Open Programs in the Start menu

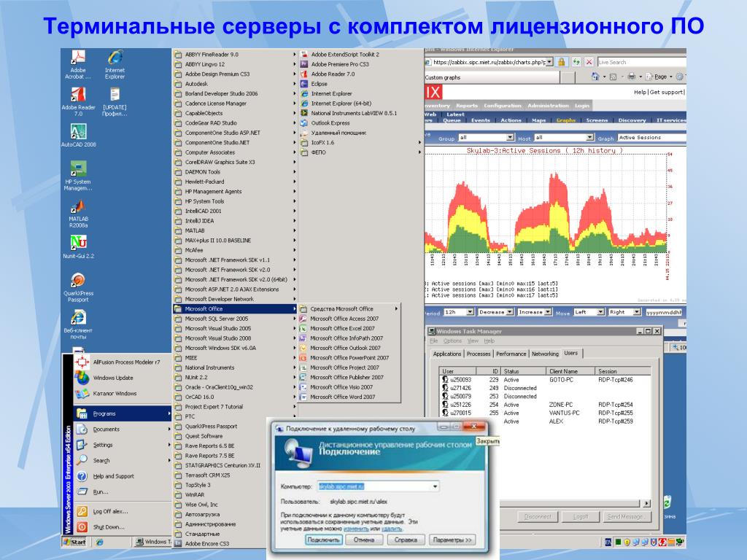pyautogui.click(x=123, y=413)
